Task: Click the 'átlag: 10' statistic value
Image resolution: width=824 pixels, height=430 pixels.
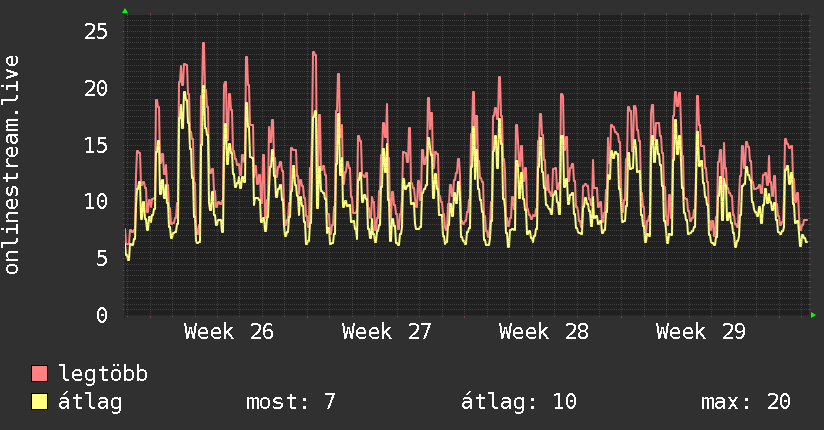Action: (x=519, y=402)
